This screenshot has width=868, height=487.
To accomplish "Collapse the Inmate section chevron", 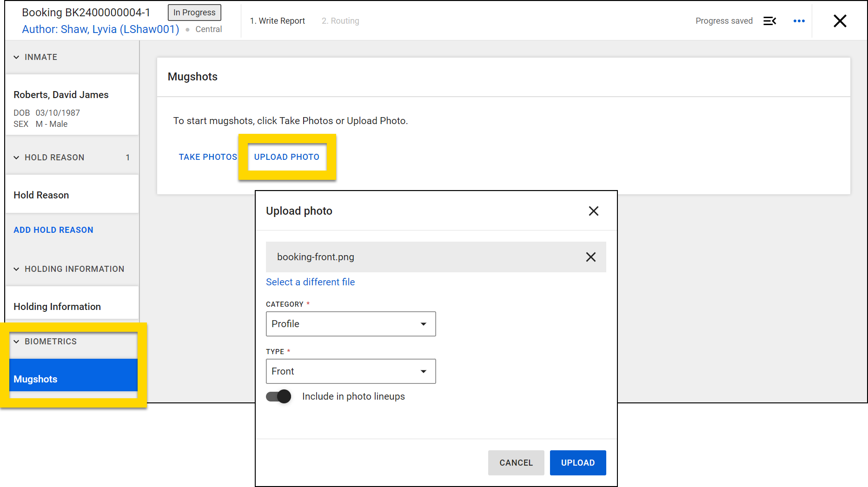I will 17,57.
